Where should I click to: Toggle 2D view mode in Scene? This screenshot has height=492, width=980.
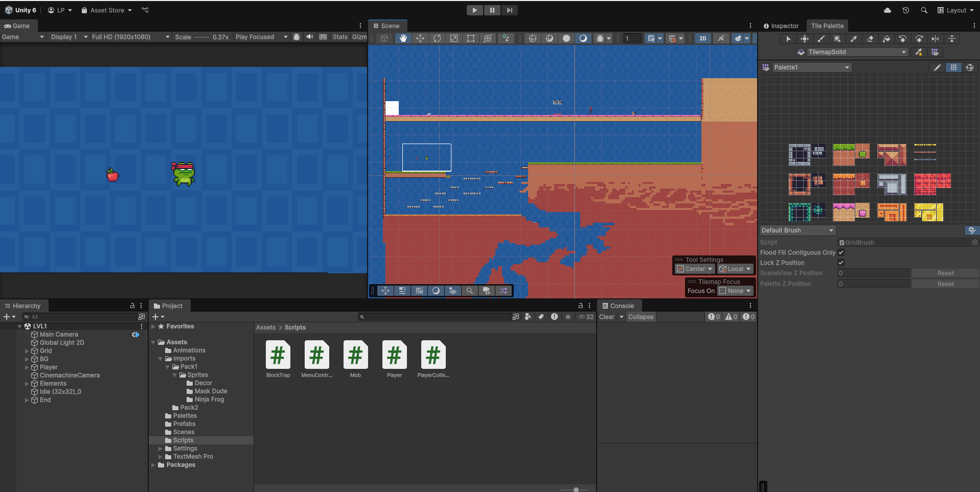(x=703, y=38)
